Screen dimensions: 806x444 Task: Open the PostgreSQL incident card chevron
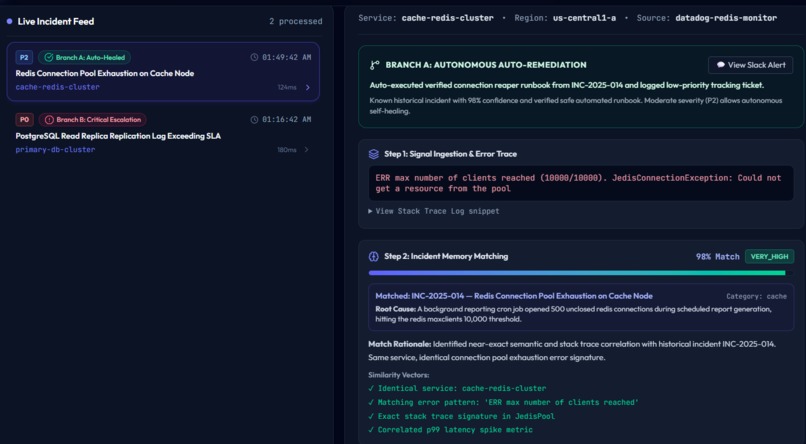(x=306, y=150)
